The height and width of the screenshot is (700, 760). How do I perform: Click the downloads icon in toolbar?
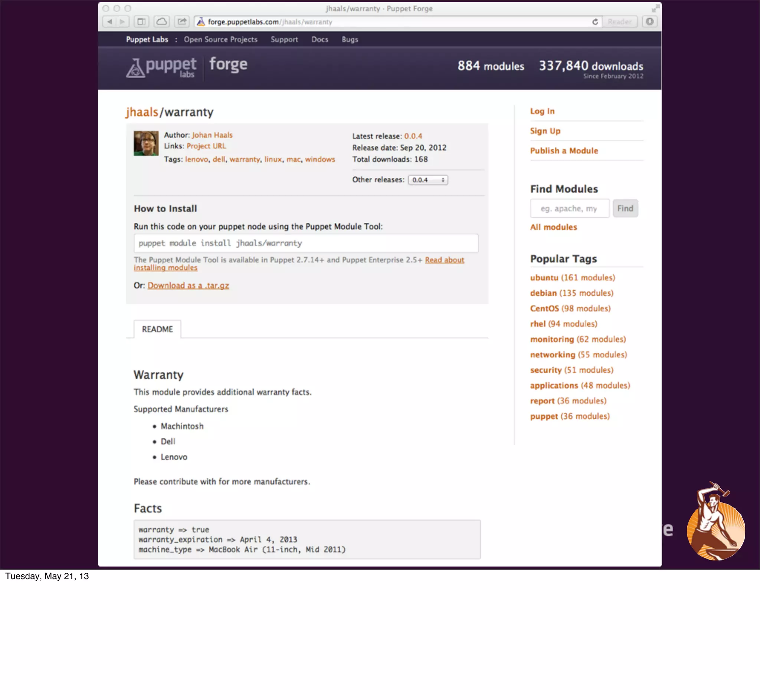point(650,22)
